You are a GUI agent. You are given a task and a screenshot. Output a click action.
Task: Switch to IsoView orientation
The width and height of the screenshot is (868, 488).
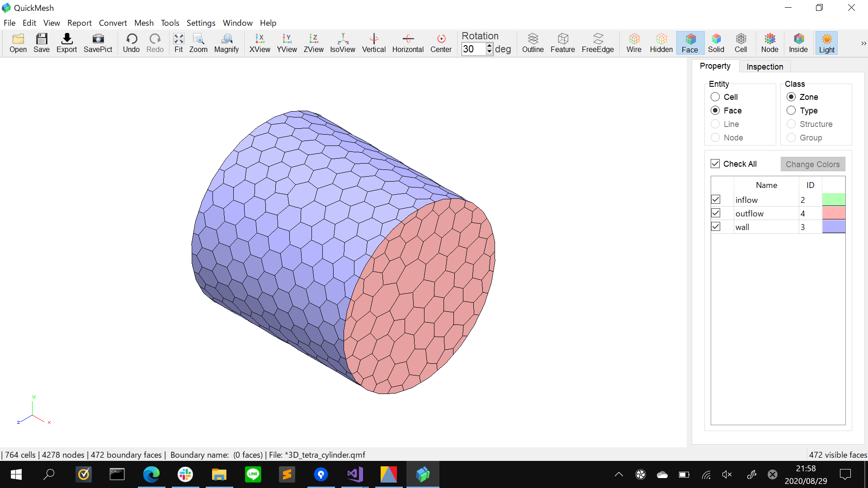click(x=343, y=43)
